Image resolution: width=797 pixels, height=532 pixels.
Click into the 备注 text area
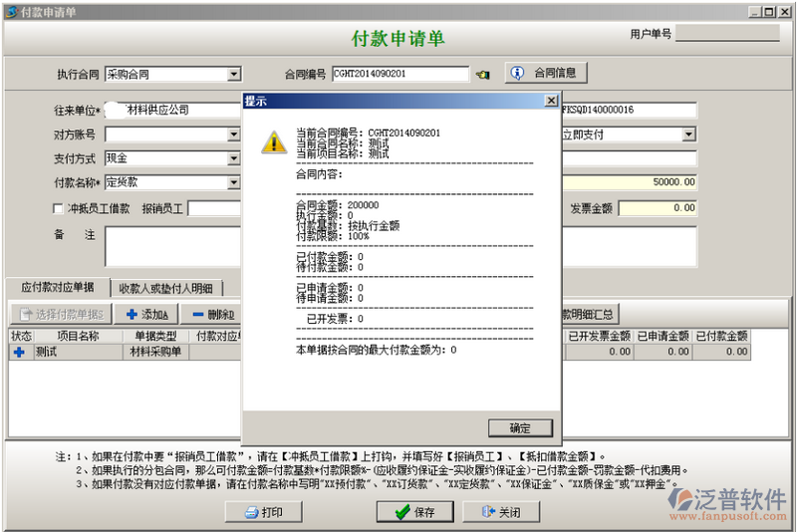click(x=174, y=246)
